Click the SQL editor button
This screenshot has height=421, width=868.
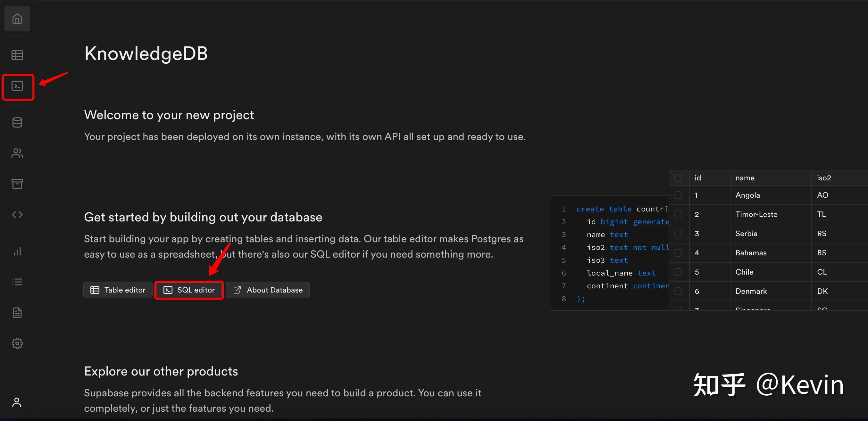click(189, 290)
